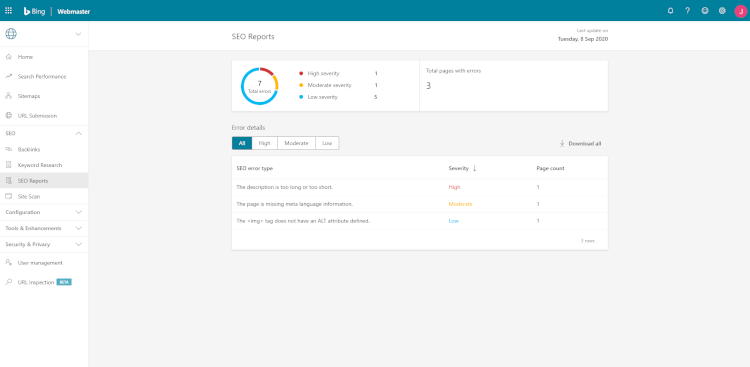Click the Severity column header
The width and height of the screenshot is (750, 367).
coord(458,168)
